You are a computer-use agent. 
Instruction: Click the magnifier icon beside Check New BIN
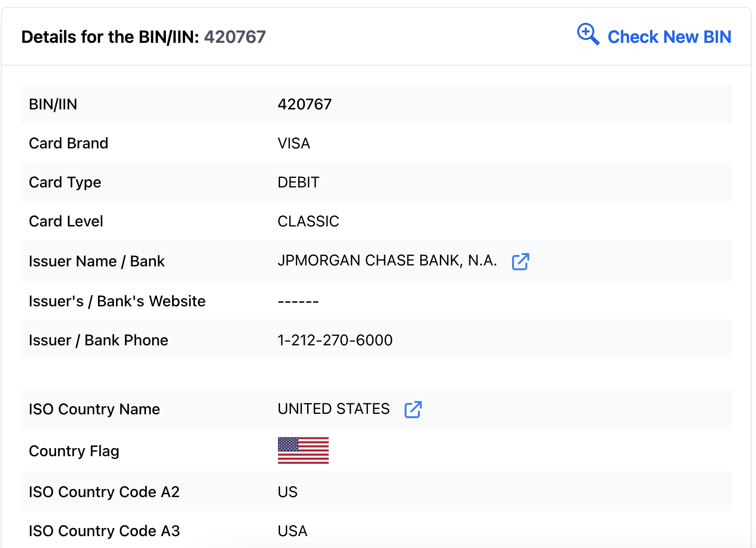tap(588, 34)
